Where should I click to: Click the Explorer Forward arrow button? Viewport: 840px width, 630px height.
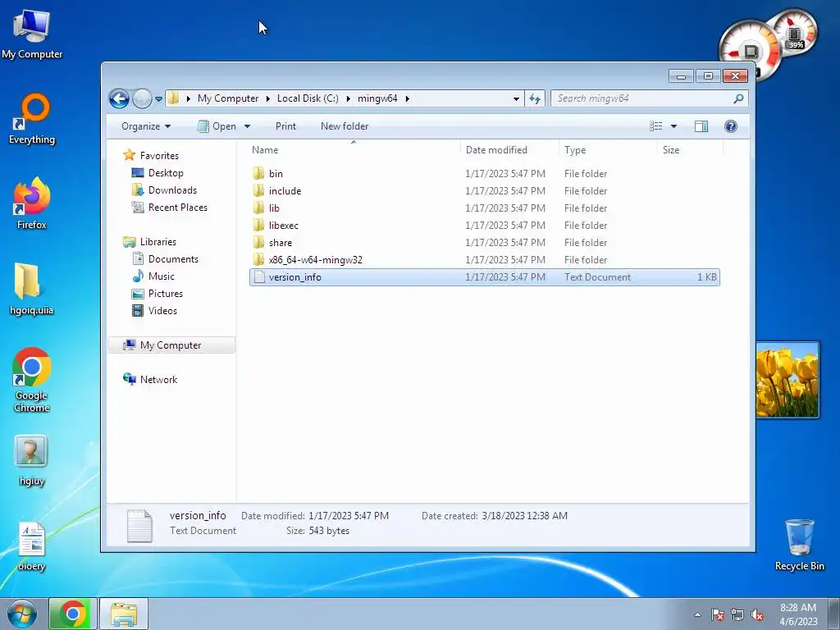tap(142, 98)
